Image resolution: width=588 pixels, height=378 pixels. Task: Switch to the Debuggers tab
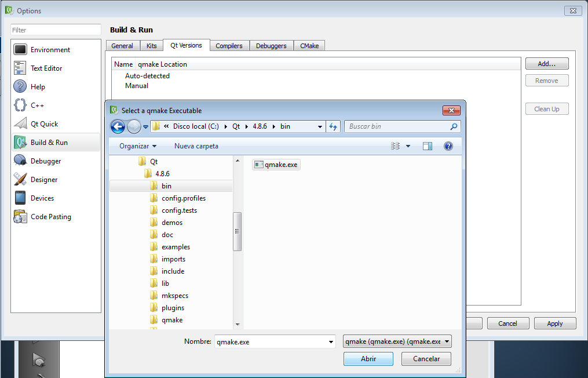click(x=271, y=46)
